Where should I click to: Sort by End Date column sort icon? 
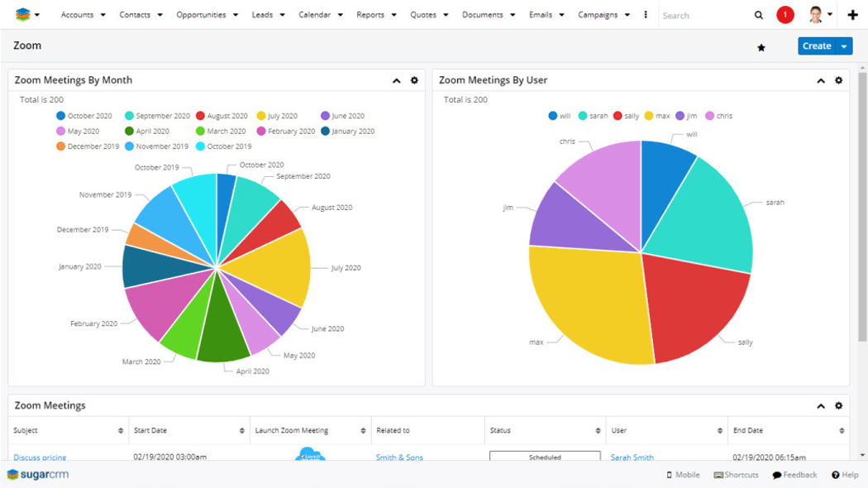pos(842,430)
